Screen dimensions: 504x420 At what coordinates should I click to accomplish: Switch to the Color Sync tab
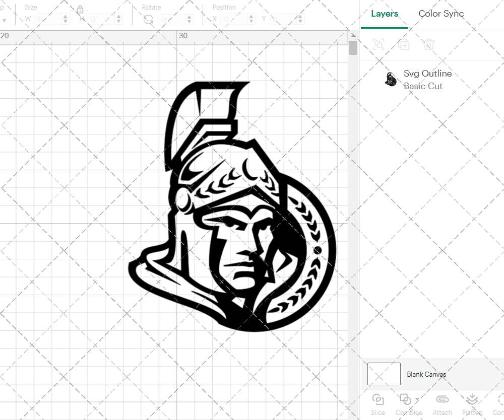[440, 14]
